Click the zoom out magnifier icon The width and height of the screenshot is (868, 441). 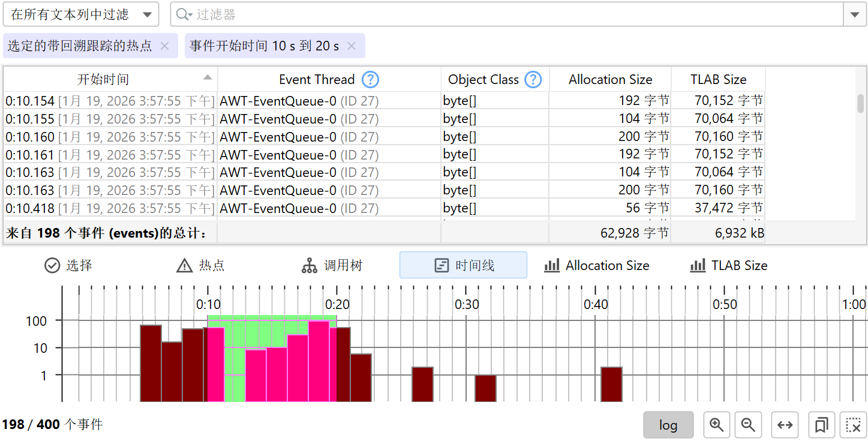pyautogui.click(x=748, y=425)
